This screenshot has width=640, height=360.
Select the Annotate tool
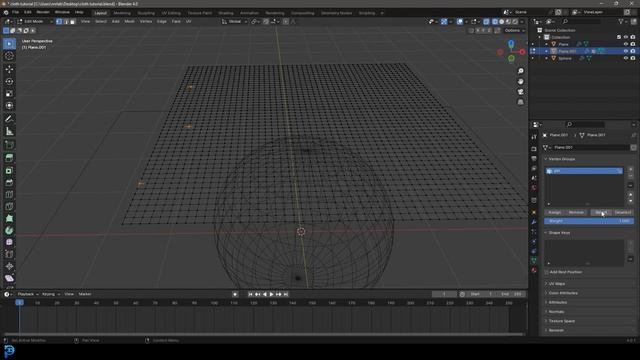(x=9, y=119)
